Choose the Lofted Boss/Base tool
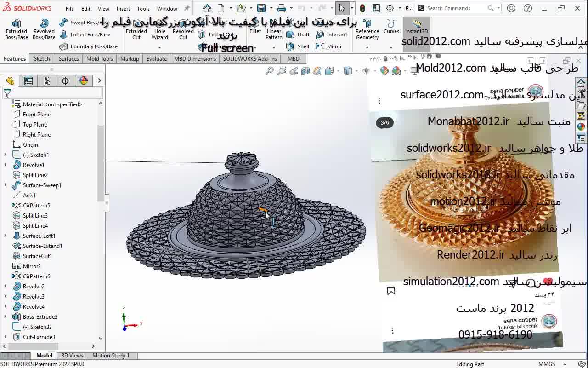 (85, 34)
